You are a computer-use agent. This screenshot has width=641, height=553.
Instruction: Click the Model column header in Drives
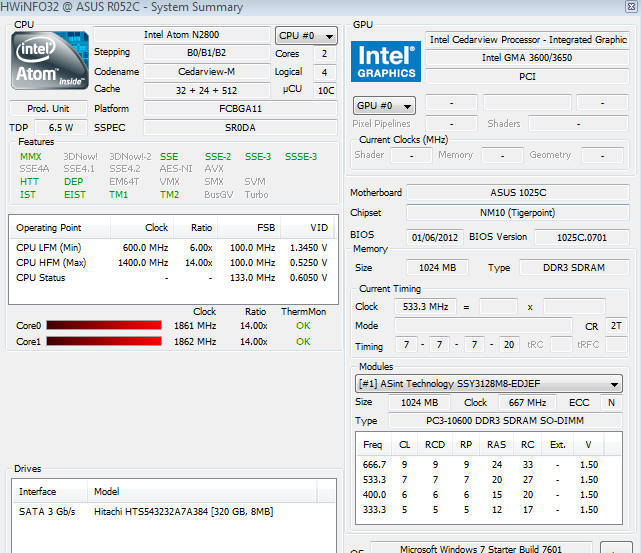pyautogui.click(x=202, y=492)
